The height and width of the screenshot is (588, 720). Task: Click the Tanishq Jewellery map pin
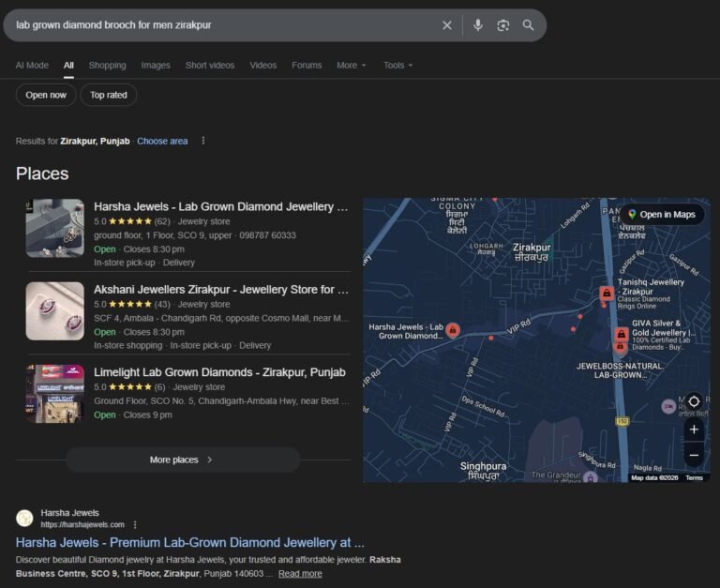point(607,294)
